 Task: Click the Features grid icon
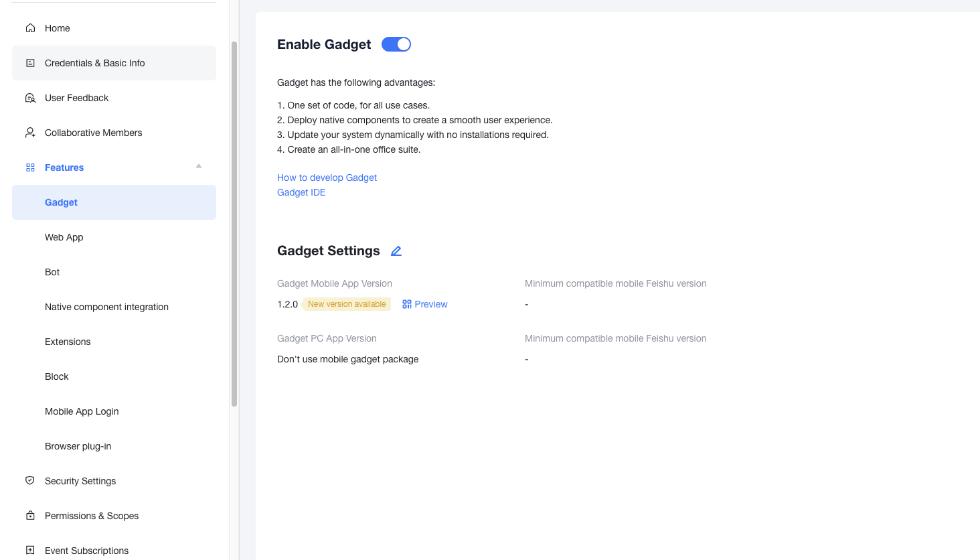pos(30,167)
